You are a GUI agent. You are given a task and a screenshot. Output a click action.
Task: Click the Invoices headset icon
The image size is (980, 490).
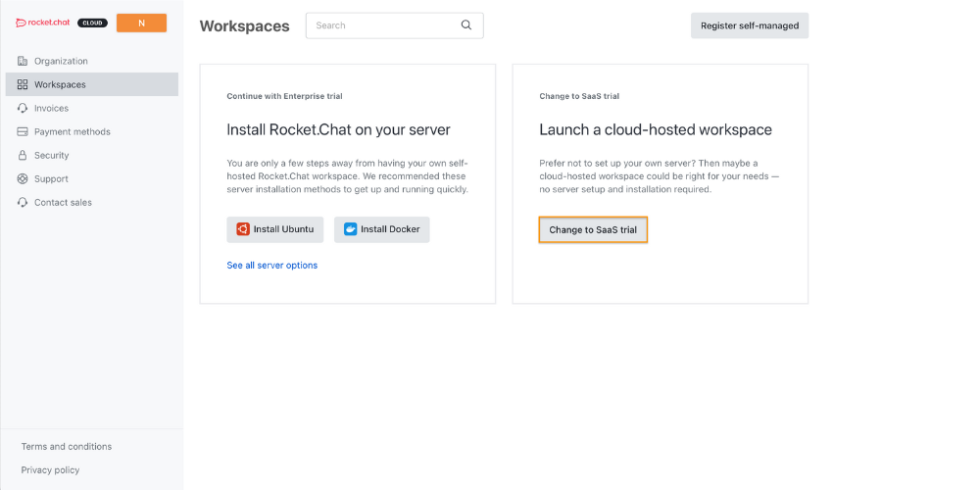coord(23,108)
